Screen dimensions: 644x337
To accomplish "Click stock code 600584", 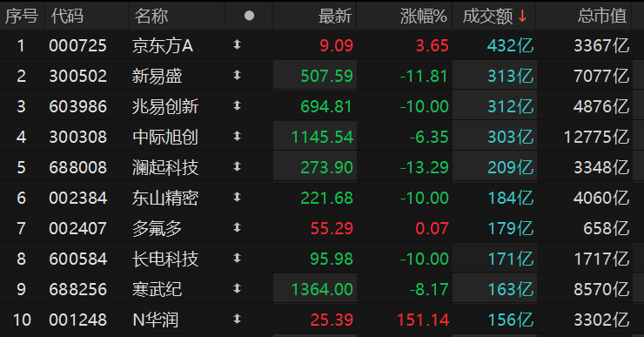I will tap(77, 259).
